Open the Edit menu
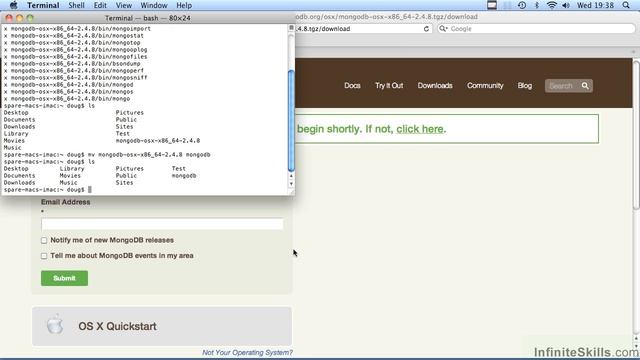This screenshot has height=360, width=640. tap(100, 5)
